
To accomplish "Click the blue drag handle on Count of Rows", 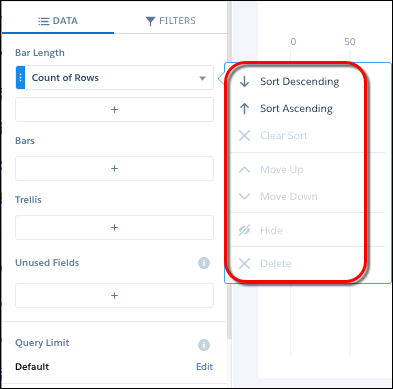I will (20, 78).
